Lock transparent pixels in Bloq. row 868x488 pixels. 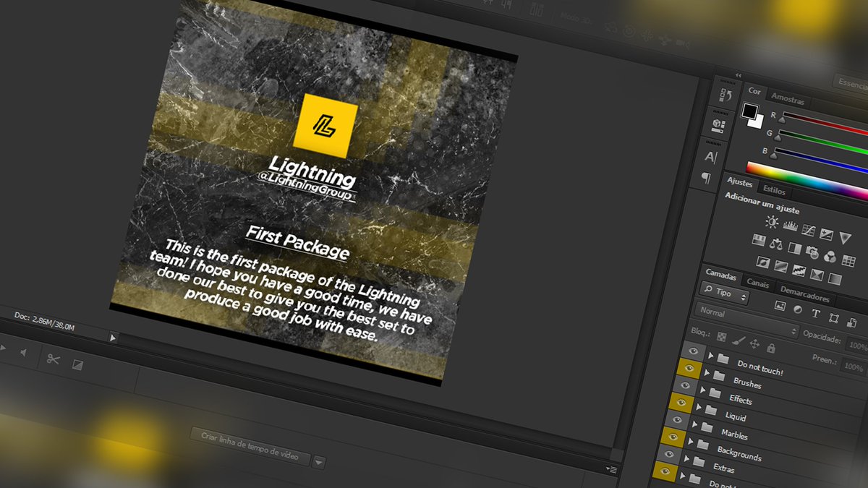(720, 335)
